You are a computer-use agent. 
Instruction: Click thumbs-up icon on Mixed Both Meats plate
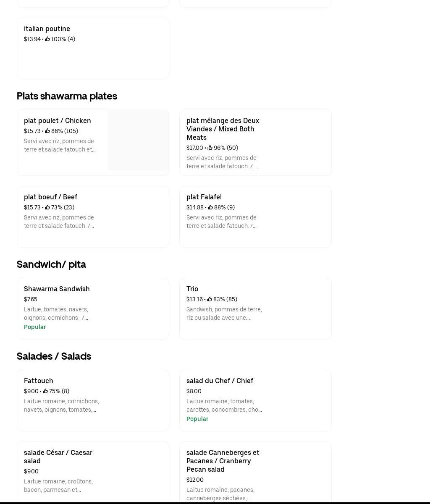point(210,148)
